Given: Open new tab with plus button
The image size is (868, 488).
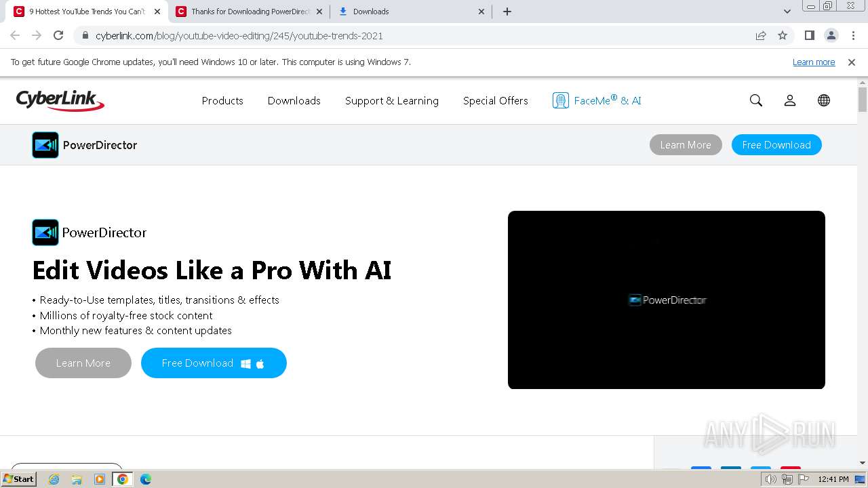Looking at the screenshot, I should click(x=507, y=12).
